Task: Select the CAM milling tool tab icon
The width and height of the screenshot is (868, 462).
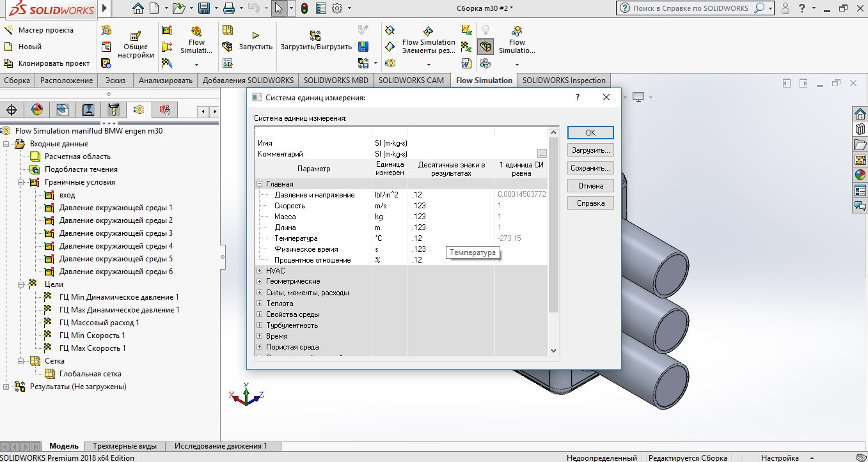Action: pos(114,109)
